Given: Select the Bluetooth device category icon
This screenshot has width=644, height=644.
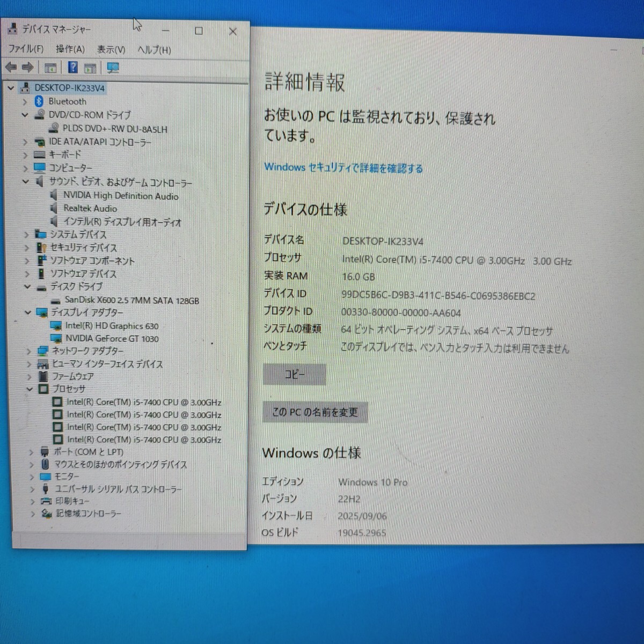Looking at the screenshot, I should [x=39, y=101].
